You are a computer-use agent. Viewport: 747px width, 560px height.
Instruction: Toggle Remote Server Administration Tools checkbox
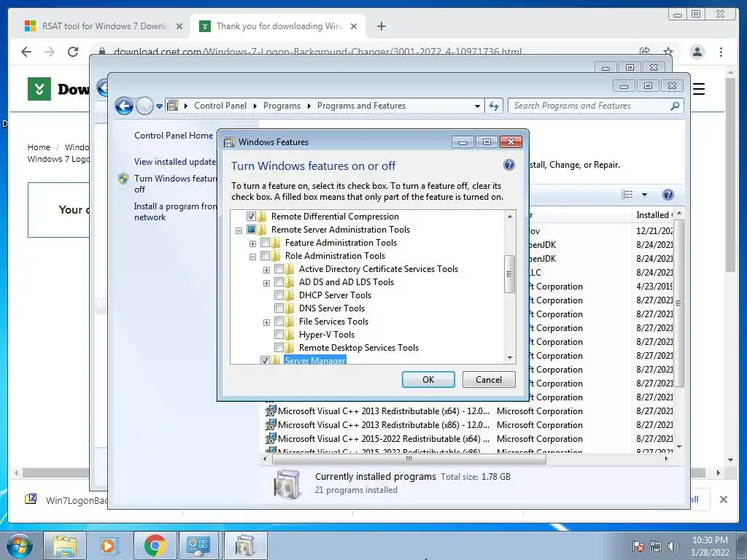(x=251, y=230)
